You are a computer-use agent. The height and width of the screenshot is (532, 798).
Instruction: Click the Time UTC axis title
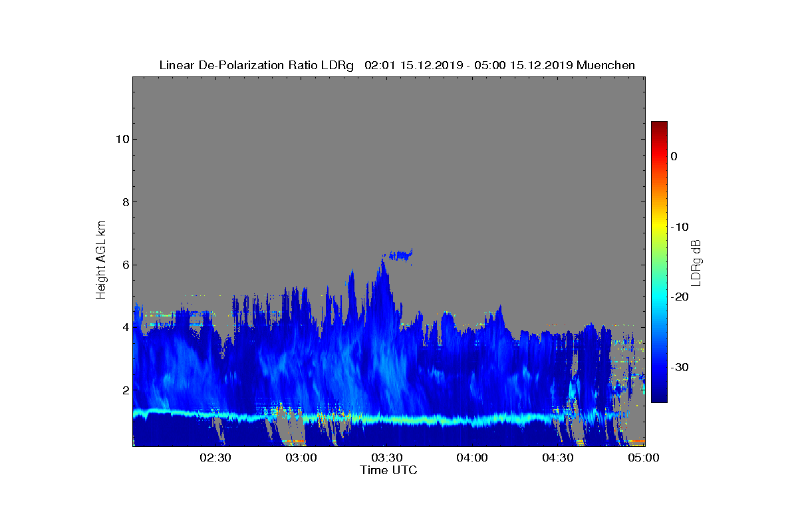(389, 470)
